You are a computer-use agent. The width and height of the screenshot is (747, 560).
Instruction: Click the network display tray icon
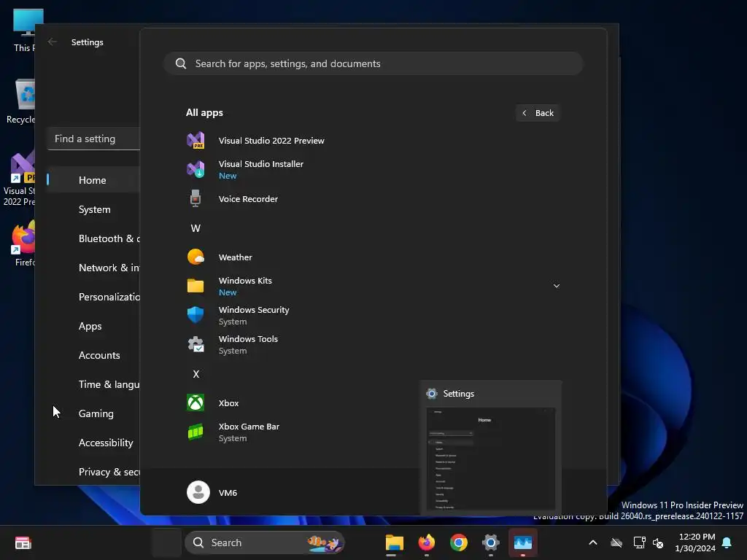tap(639, 542)
